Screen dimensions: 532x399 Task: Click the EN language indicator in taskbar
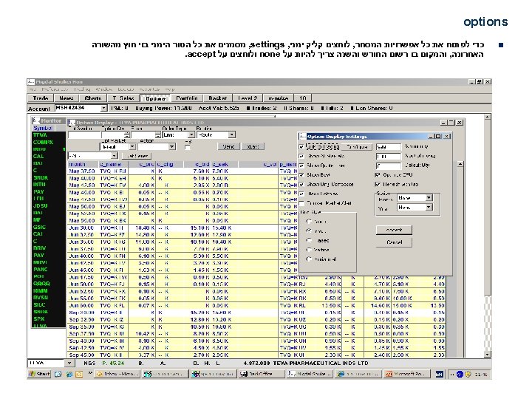pyautogui.click(x=440, y=374)
